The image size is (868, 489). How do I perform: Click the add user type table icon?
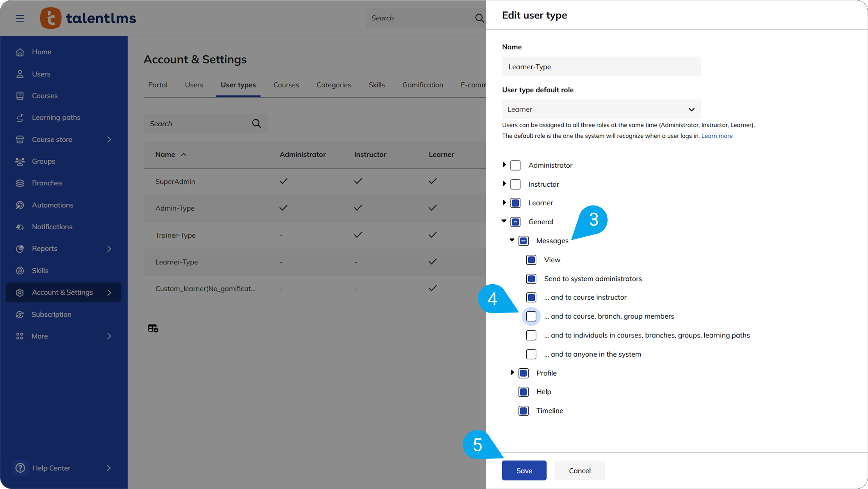coord(153,328)
